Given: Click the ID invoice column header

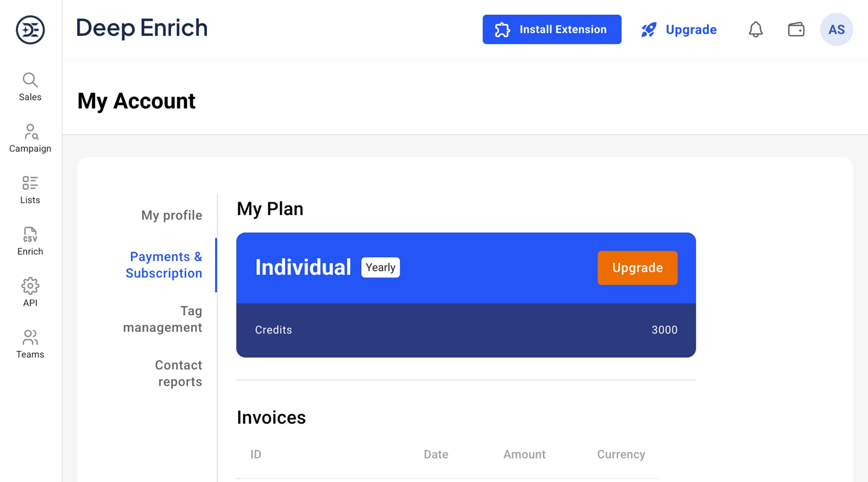Looking at the screenshot, I should click(256, 455).
